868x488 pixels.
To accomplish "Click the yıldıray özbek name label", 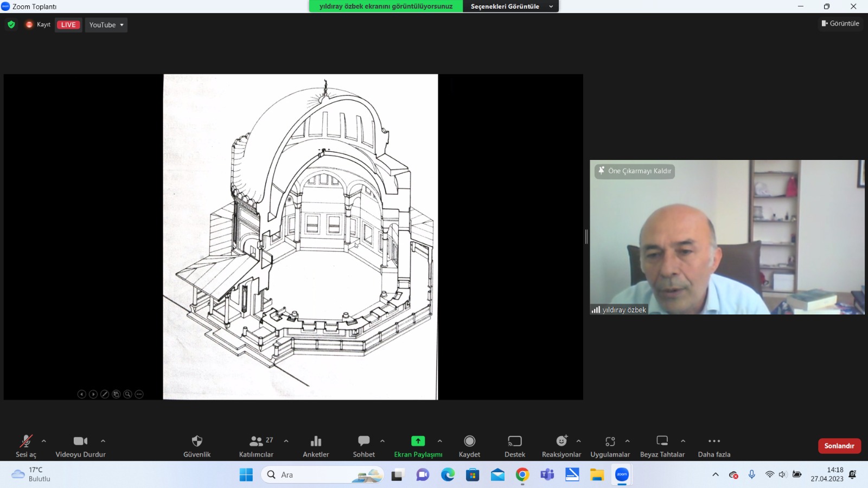I will (620, 310).
